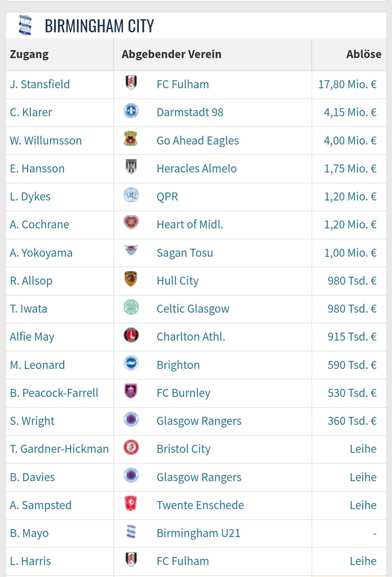
Task: Open the BIRMINGHAM CITY heading link
Action: (x=99, y=26)
